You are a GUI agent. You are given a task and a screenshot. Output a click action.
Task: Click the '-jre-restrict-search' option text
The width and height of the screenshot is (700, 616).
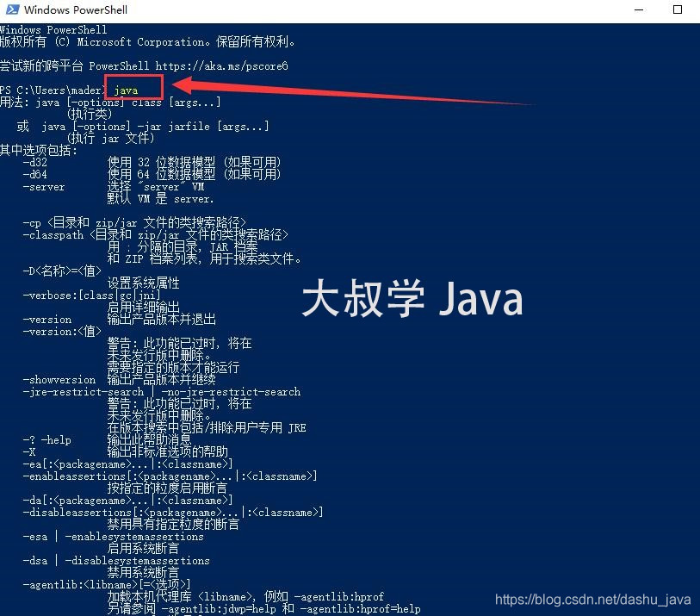tap(84, 392)
